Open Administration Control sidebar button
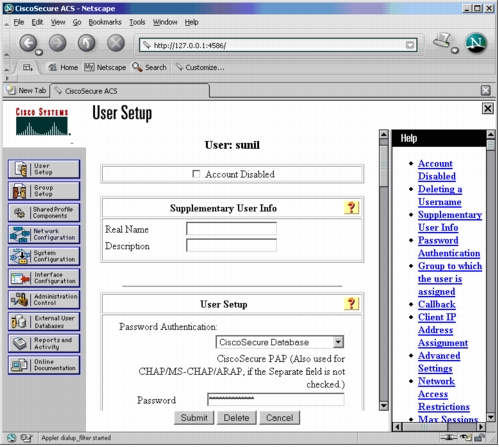 point(44,300)
